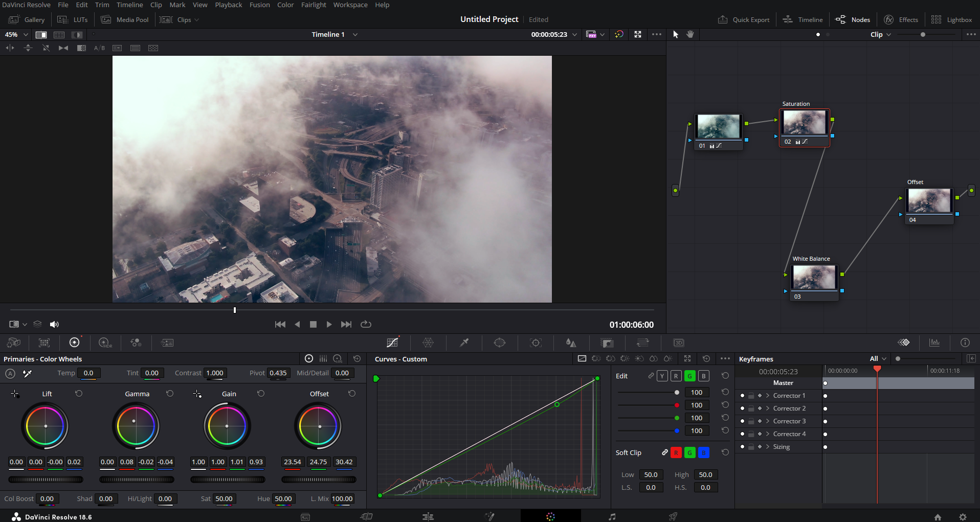Select the White Balance node thumbnail
Screen dimensions: 980x522
click(814, 278)
